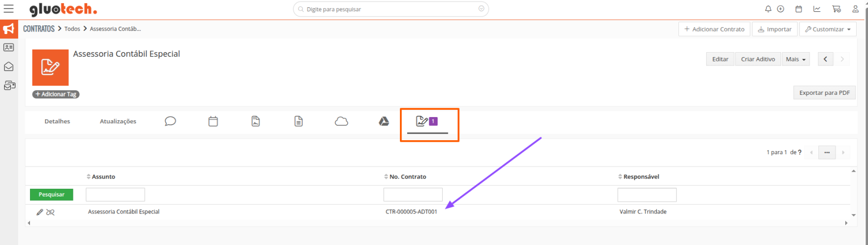868x245 pixels.
Task: Click Adicionar Tag label
Action: [56, 94]
